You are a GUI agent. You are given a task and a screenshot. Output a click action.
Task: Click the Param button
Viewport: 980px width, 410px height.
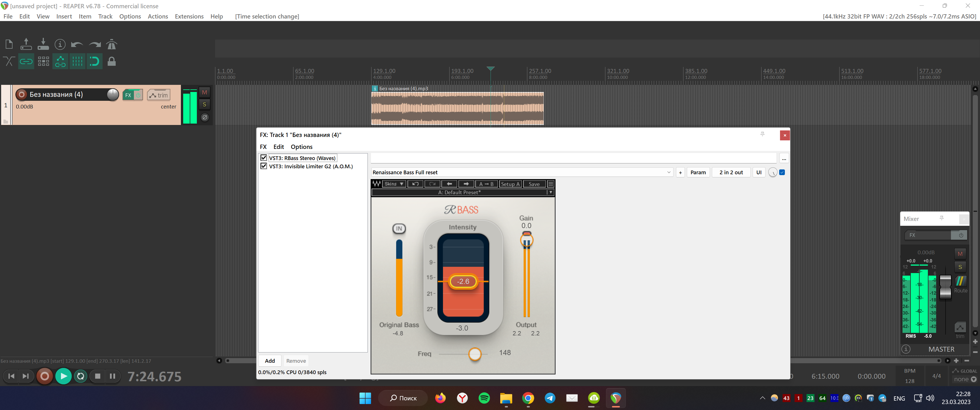click(698, 172)
